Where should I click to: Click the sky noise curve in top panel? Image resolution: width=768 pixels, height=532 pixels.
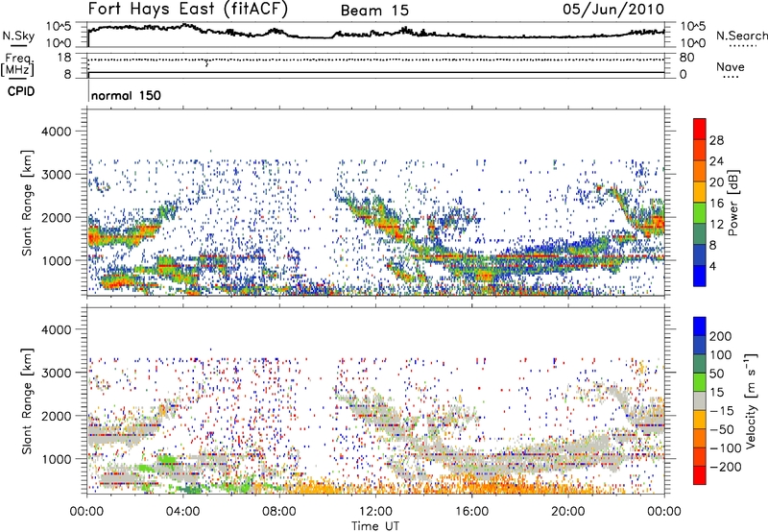[x=375, y=33]
